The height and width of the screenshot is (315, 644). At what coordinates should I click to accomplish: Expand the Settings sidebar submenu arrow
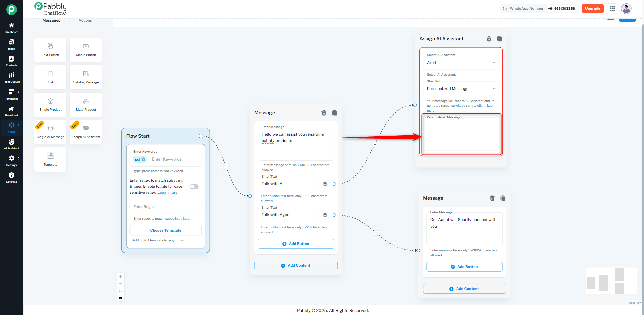tap(18, 158)
